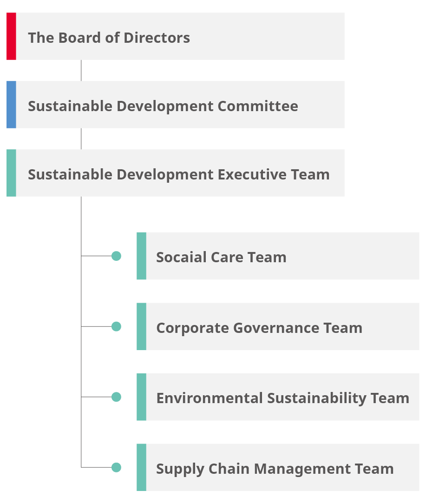This screenshot has height=504, width=426.
Task: Click teal dot for Environmental Sustainability Team
Action: coord(116,397)
